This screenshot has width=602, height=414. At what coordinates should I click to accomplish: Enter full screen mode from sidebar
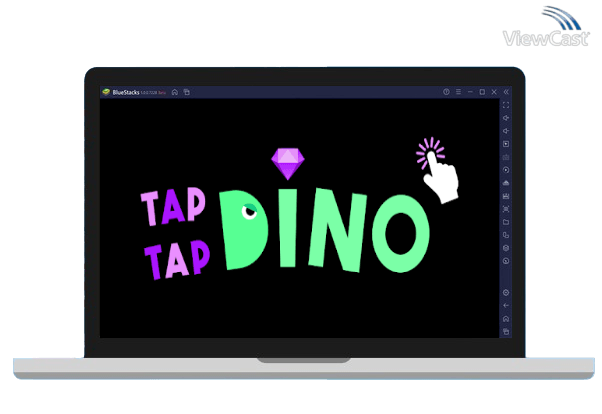pyautogui.click(x=506, y=105)
